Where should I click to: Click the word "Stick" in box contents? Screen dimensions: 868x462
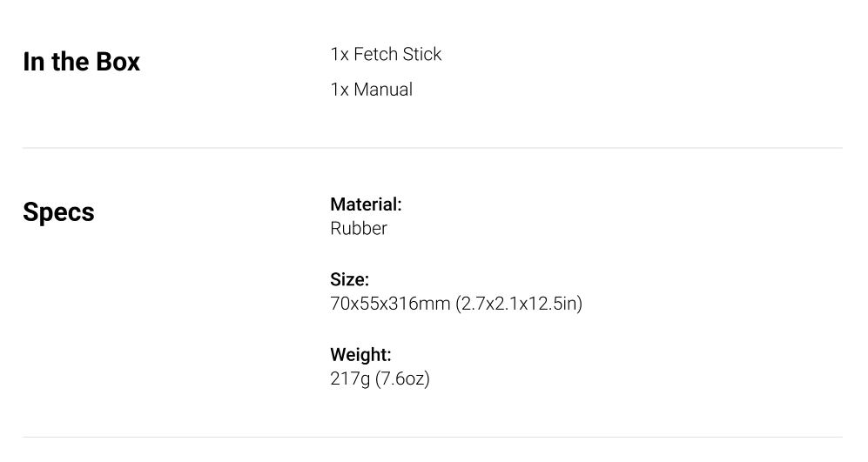click(x=422, y=54)
